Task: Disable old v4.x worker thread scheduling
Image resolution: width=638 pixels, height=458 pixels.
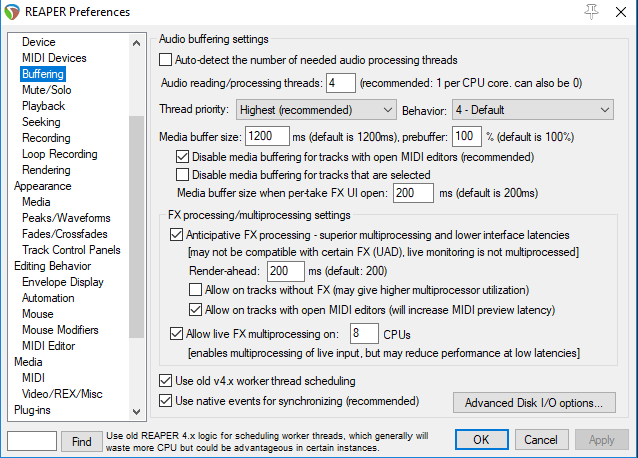Action: [165, 381]
